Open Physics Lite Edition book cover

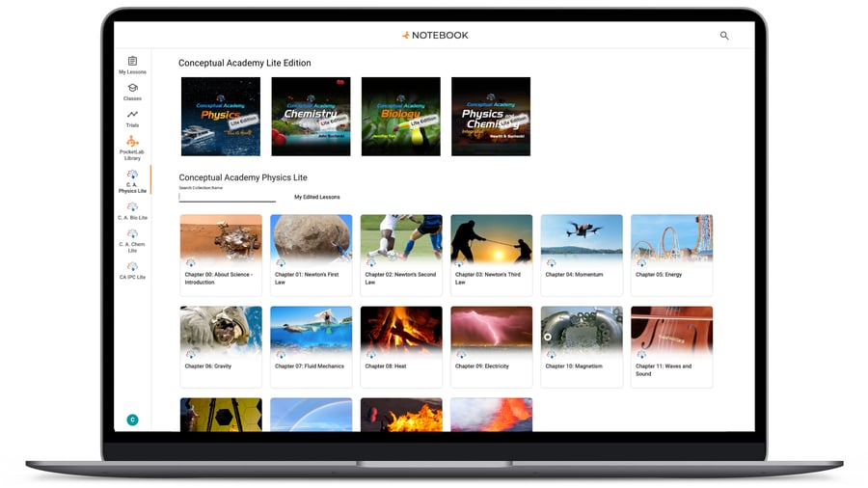pyautogui.click(x=221, y=116)
